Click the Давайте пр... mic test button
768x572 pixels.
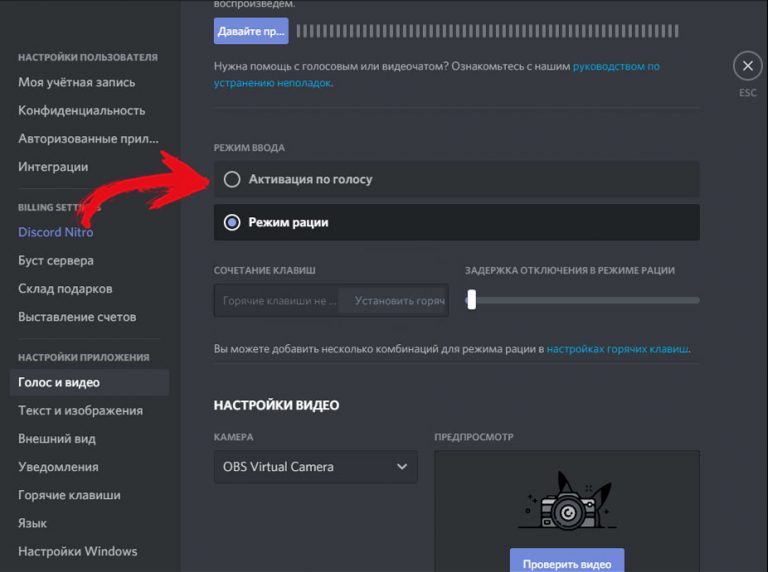(x=251, y=31)
